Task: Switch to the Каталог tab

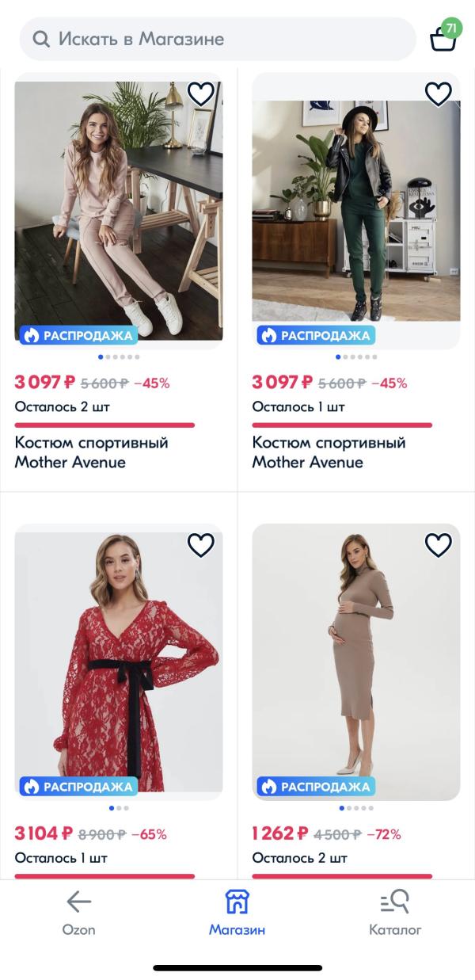Action: point(395,929)
